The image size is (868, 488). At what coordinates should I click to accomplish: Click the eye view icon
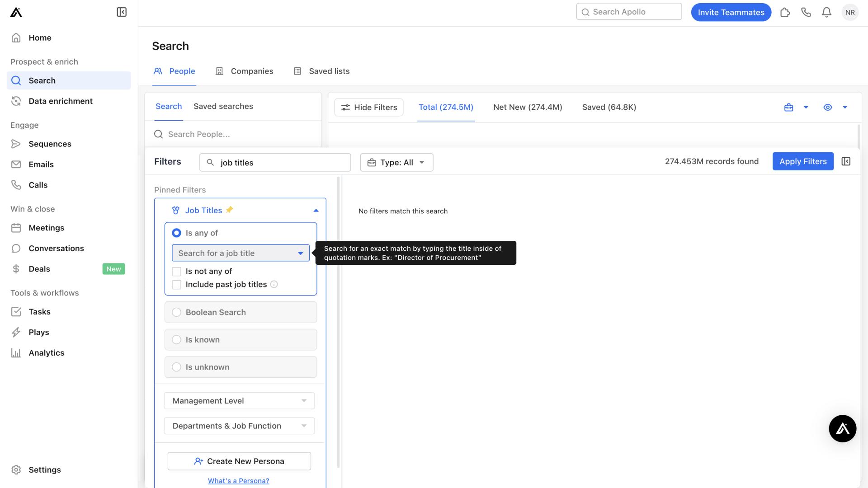828,108
